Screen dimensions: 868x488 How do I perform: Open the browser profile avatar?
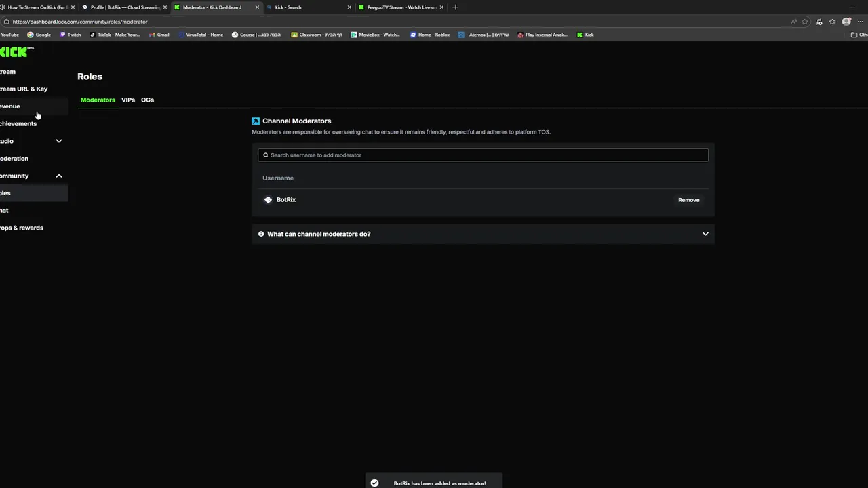[846, 22]
